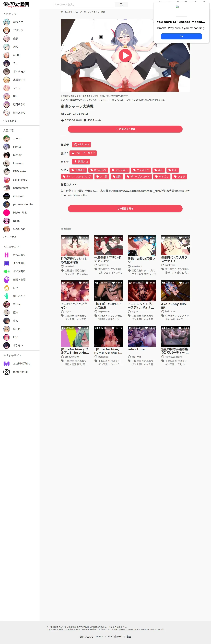Choose the 鈴谷 character avatar
211x644 pixels.
click(7, 47)
